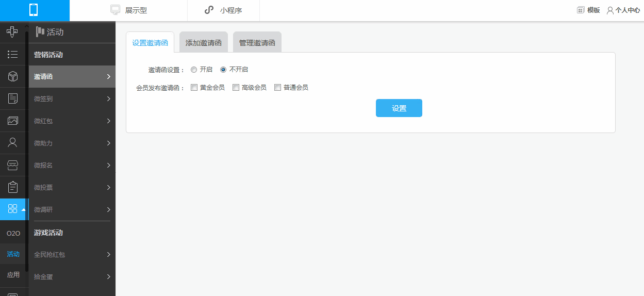Viewport: 644px width, 296px height.
Task: Expand the 微报名 chevron
Action: pyautogui.click(x=109, y=166)
